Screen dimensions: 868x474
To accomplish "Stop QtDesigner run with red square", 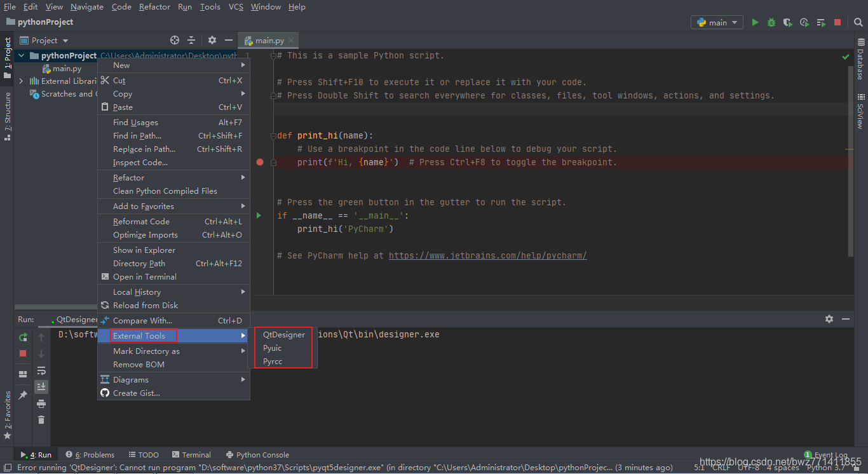I will click(x=23, y=353).
